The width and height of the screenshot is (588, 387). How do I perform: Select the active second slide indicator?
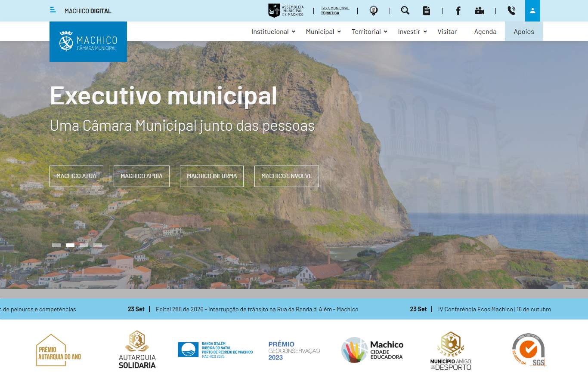coord(70,245)
